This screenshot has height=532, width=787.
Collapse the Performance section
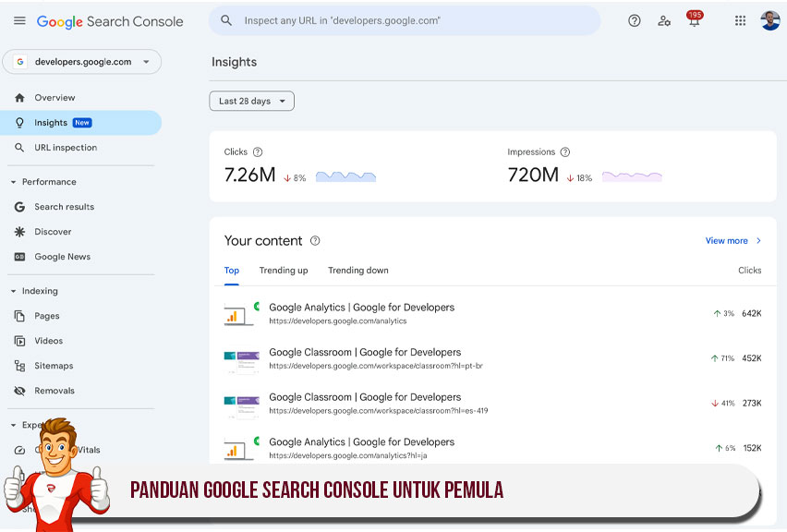[x=14, y=182]
